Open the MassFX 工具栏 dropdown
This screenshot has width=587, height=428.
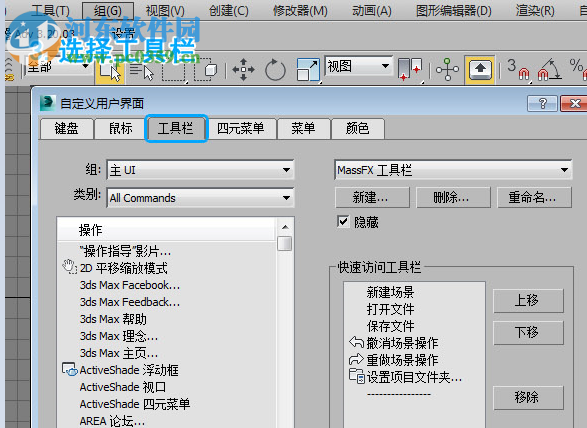453,170
